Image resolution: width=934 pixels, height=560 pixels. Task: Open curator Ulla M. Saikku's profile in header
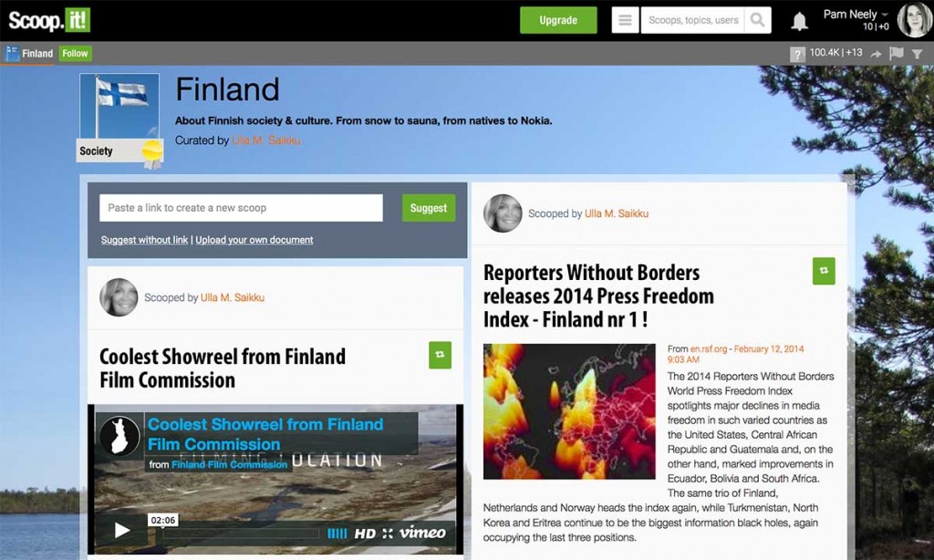266,140
